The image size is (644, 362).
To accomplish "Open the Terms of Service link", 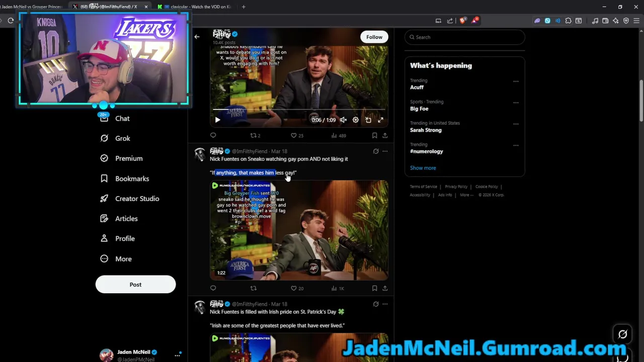I will click(x=424, y=187).
